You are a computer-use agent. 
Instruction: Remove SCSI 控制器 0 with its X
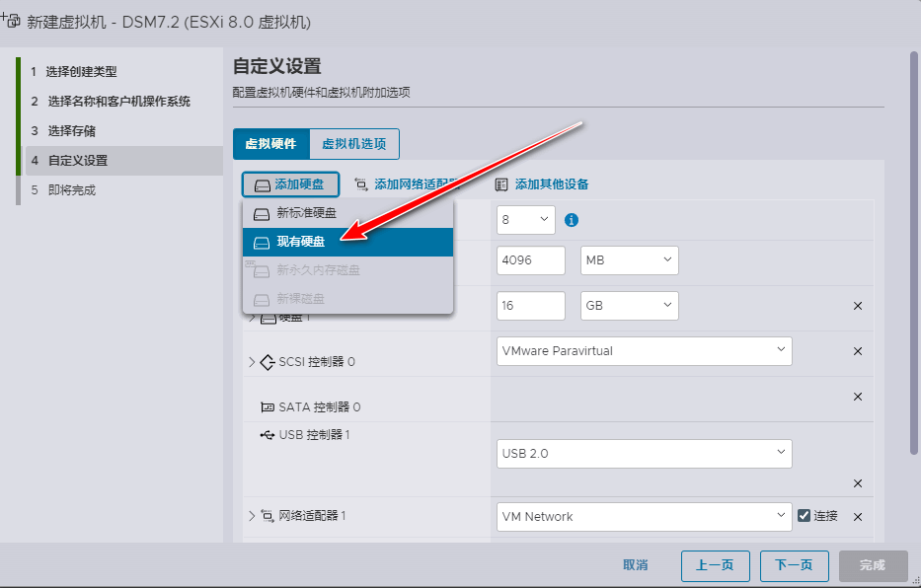858,351
